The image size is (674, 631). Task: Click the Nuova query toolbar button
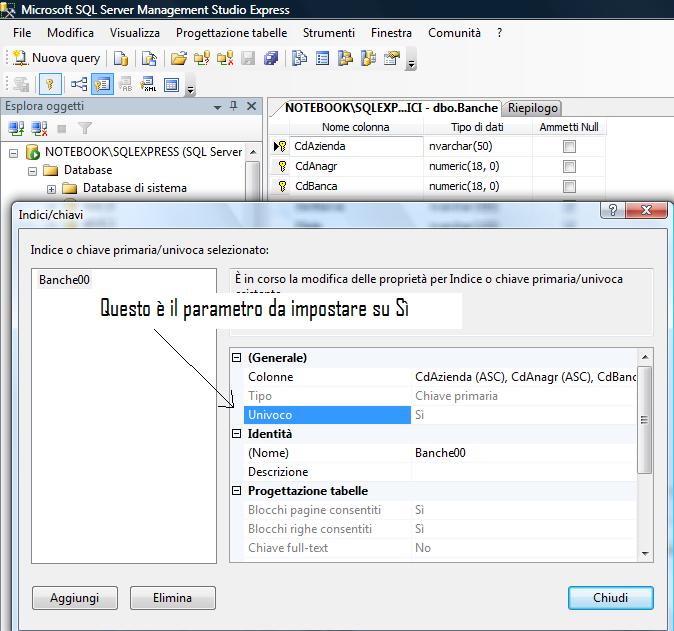pyautogui.click(x=57, y=58)
